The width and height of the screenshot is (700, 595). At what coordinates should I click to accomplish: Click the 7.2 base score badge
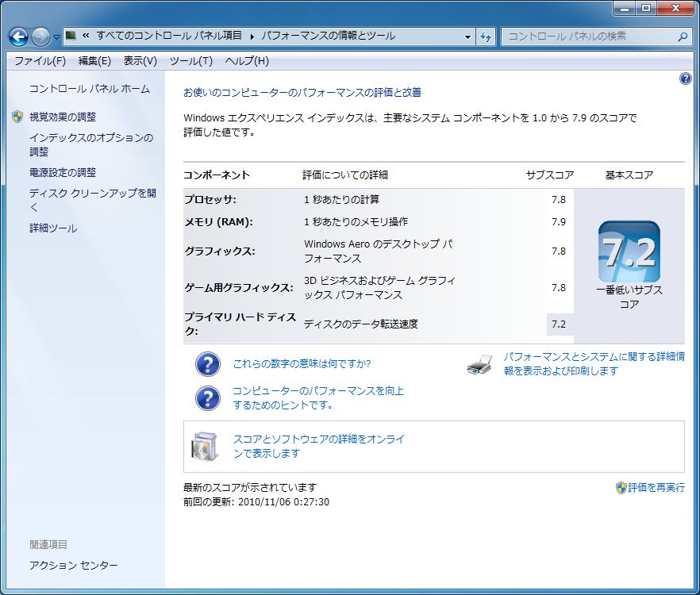(629, 251)
